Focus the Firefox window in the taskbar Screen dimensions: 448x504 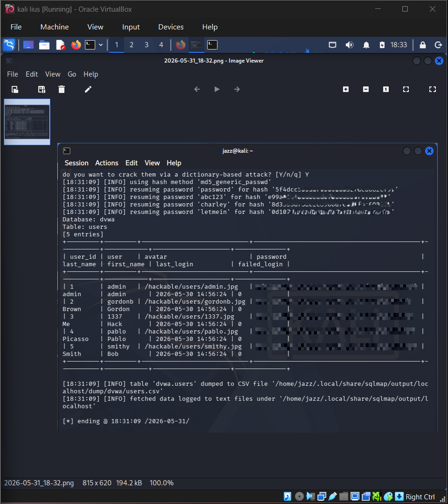click(x=181, y=45)
